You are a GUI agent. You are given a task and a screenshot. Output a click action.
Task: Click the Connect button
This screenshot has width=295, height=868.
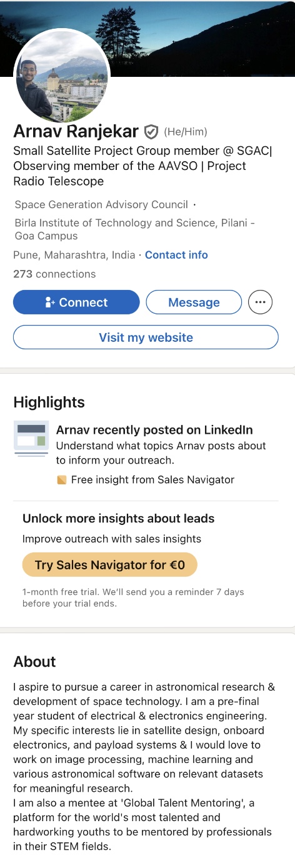point(76,302)
